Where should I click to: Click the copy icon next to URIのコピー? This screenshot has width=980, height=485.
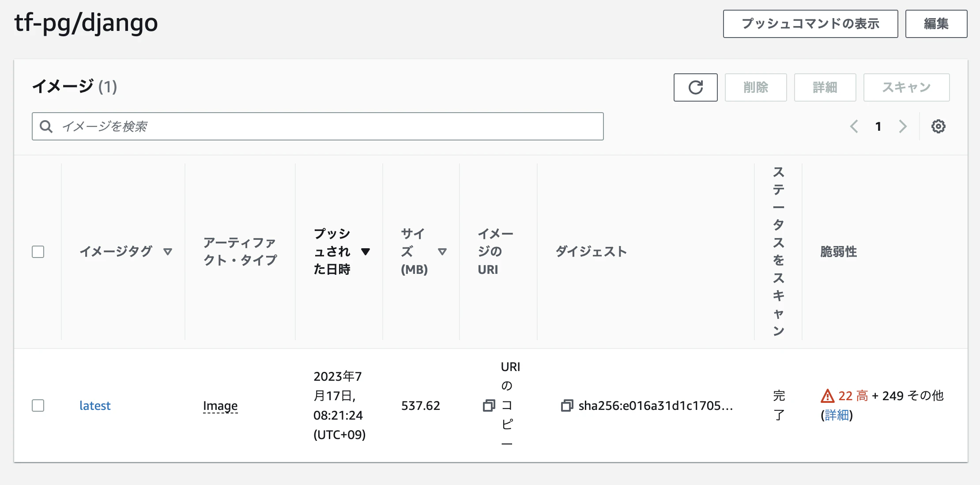[489, 405]
